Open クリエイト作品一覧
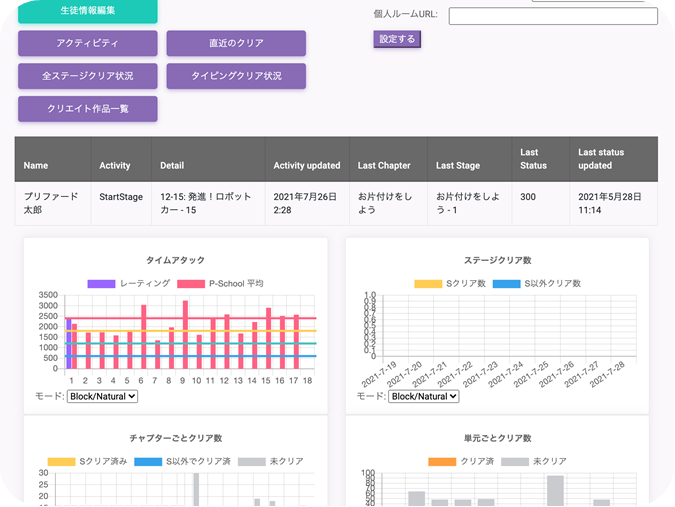675x507 pixels. pyautogui.click(x=87, y=108)
